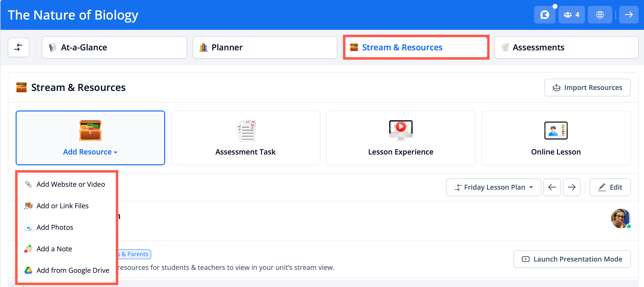Choose Add a Note option
644x287 pixels.
click(54, 249)
